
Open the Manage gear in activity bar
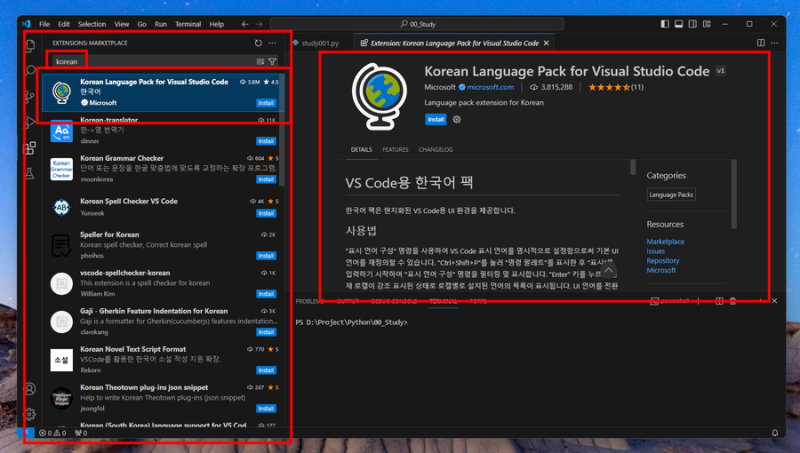(x=30, y=414)
